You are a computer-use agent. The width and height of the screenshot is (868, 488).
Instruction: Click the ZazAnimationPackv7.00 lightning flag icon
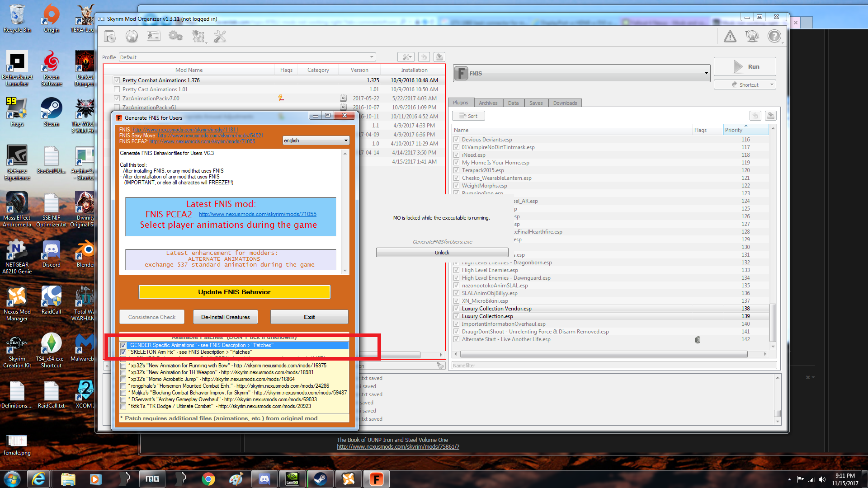(x=281, y=98)
